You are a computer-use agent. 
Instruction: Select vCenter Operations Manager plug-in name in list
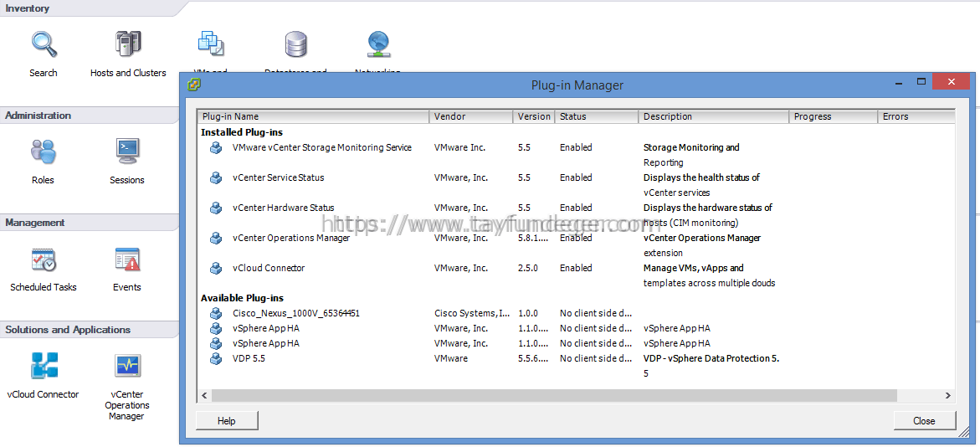(x=291, y=239)
